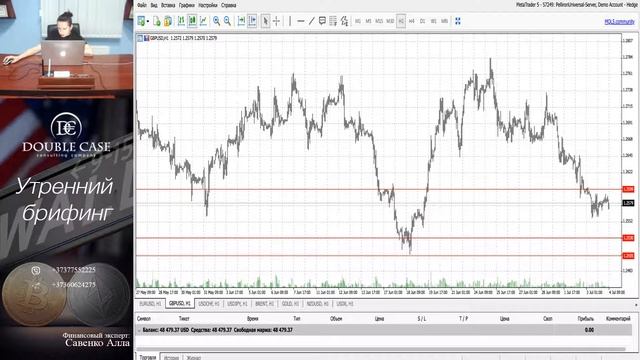Select the Horizontal Line drawing tool
640x360 pixels.
click(301, 21)
